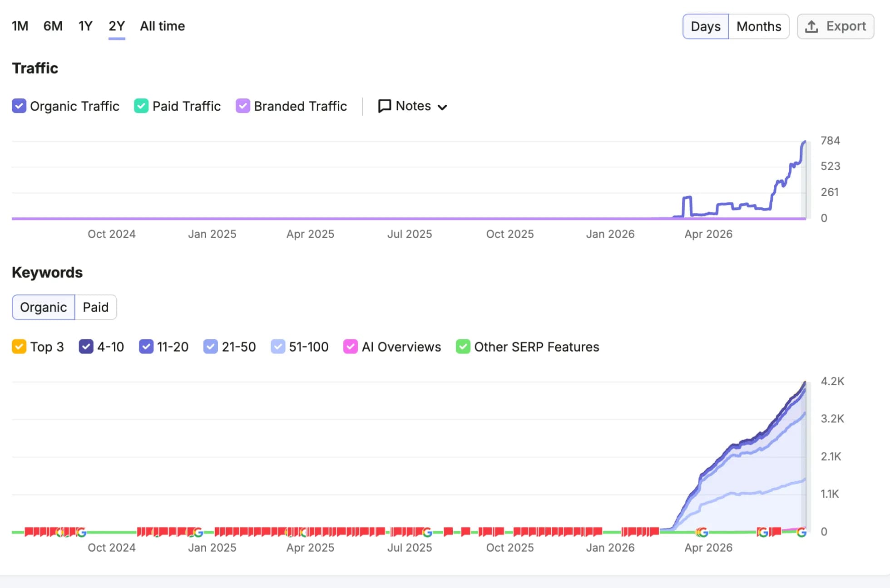
Task: Select the Organic keywords tab
Action: [x=43, y=307]
